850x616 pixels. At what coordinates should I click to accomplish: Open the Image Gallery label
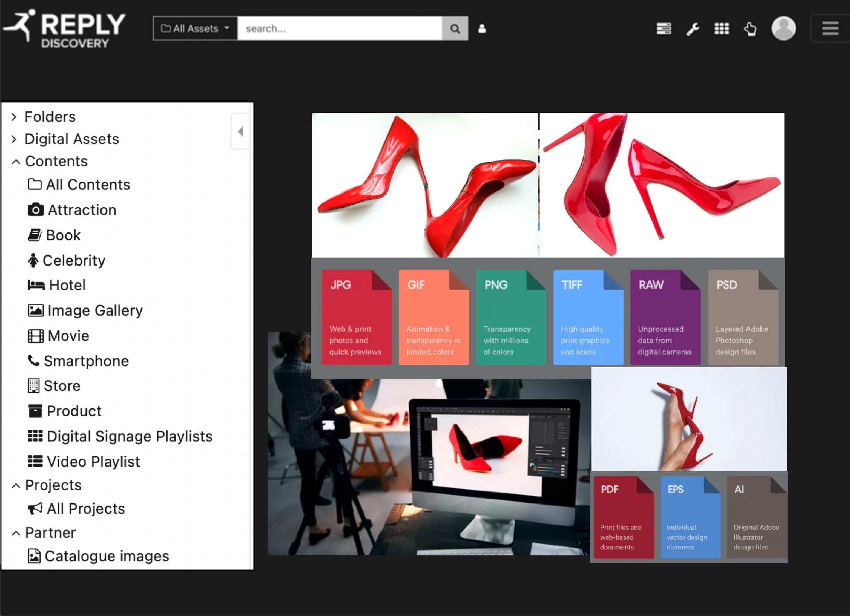(95, 311)
